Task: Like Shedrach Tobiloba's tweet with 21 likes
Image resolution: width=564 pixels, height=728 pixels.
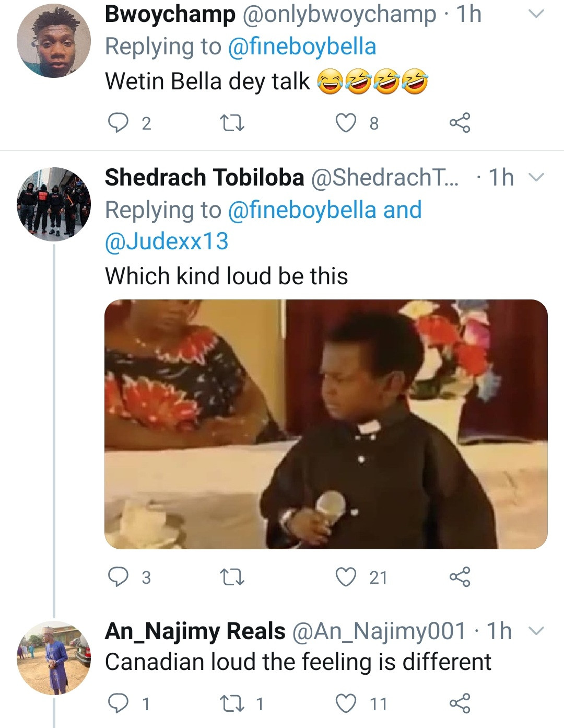Action: pyautogui.click(x=345, y=577)
